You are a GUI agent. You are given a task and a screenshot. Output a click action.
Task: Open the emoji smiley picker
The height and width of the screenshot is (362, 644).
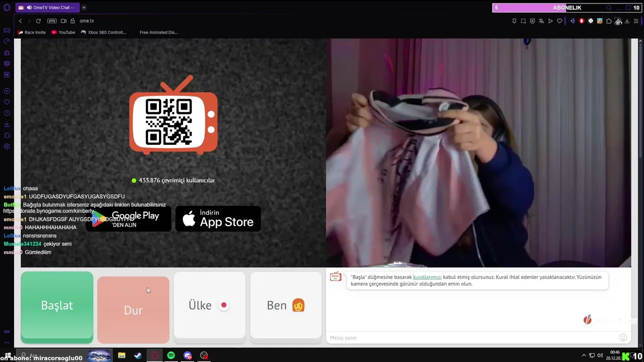tap(623, 337)
